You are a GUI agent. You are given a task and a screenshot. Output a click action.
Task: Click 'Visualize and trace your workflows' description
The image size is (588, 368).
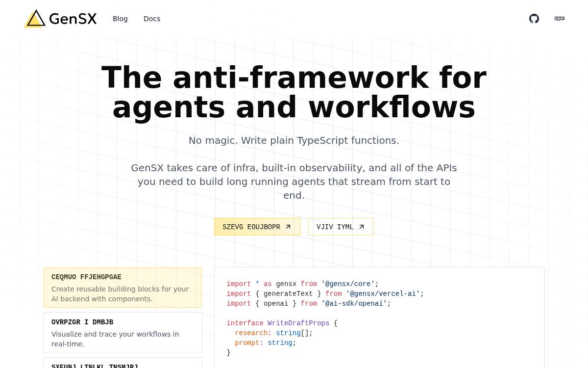115,339
